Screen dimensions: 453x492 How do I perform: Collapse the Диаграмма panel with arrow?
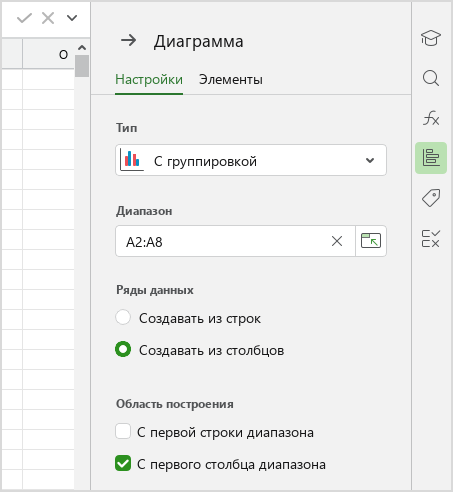coord(129,41)
